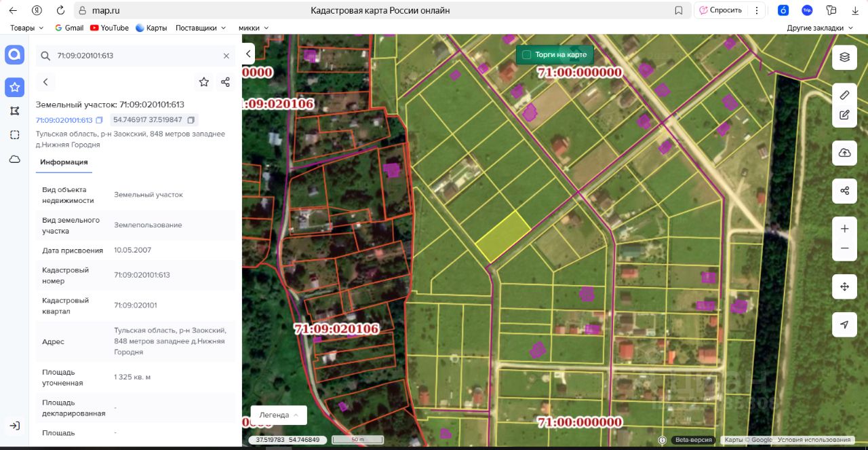Screen dimensions: 868x450
Task: Open the 'Поставщики' bookmarks folder
Action: point(201,28)
